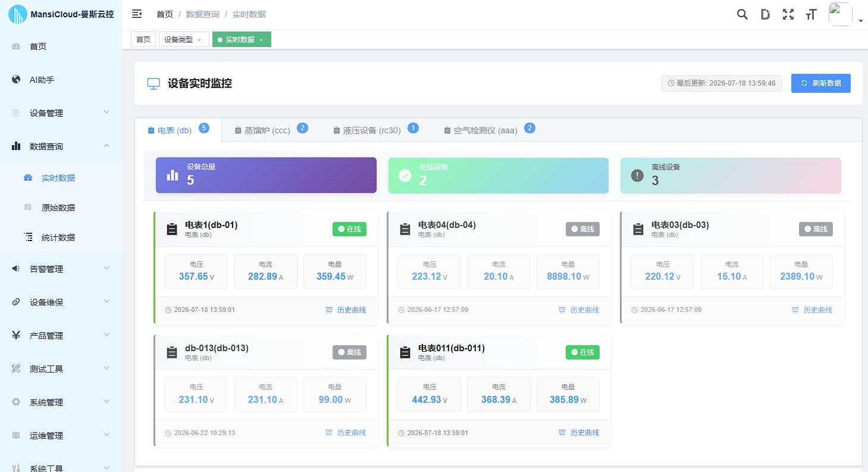Select the 电表 (db) device tab

tap(178, 130)
